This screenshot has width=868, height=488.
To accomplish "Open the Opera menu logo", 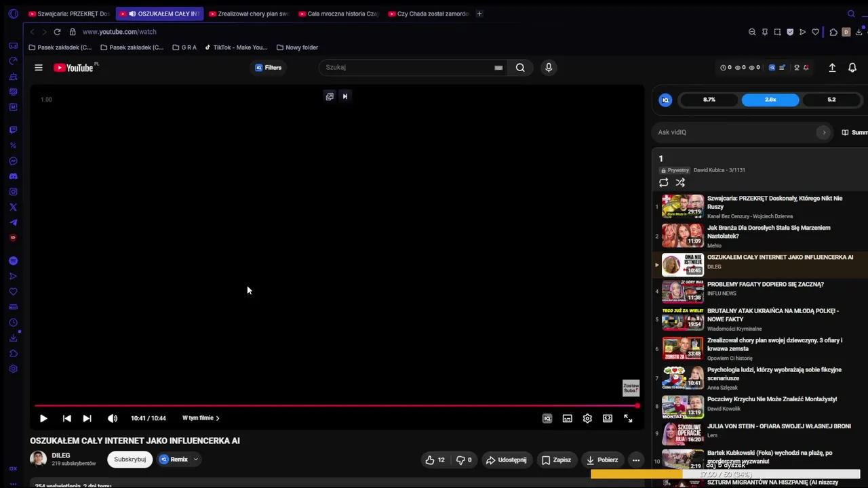I will 13,14.
